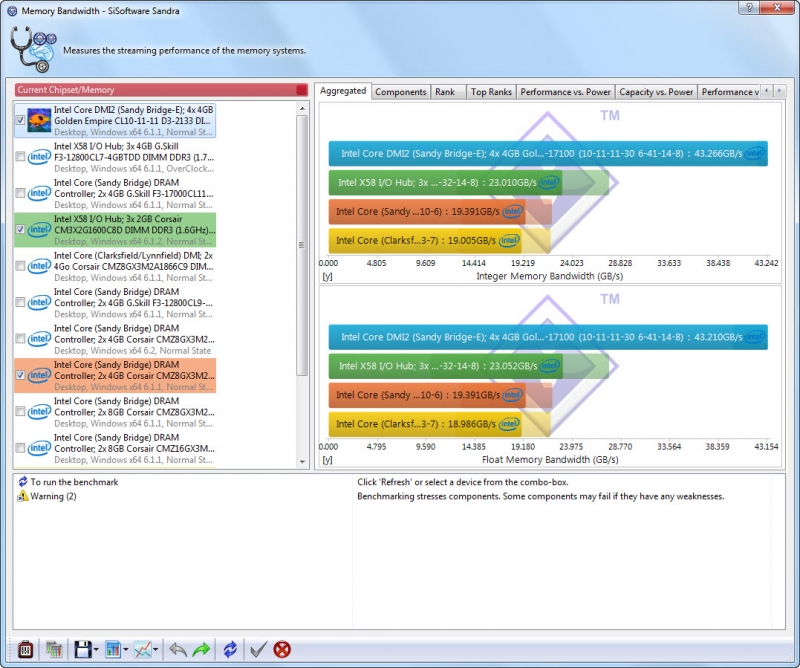Screen dimensions: 800x668
Task: Check the G.Skill F3-12800CL9 entry checkbox
Action: [20, 302]
